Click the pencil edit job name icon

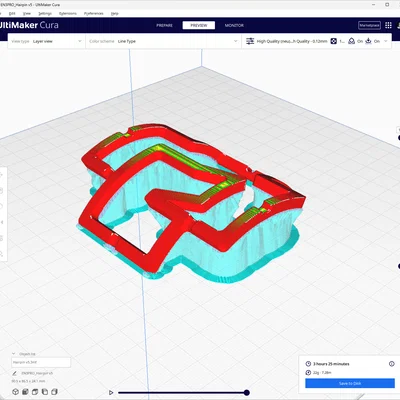[14, 373]
